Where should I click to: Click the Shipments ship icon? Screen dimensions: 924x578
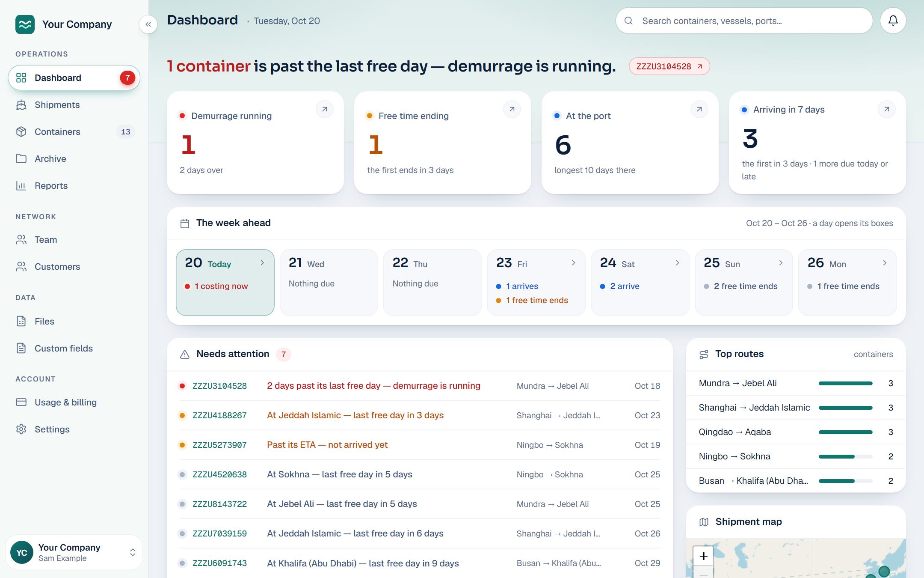point(21,105)
